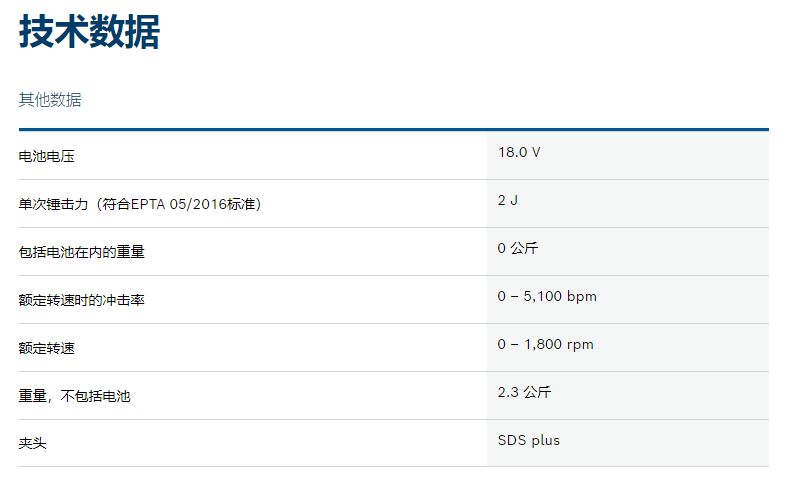Click 包括电池在内的重量 label

82,253
